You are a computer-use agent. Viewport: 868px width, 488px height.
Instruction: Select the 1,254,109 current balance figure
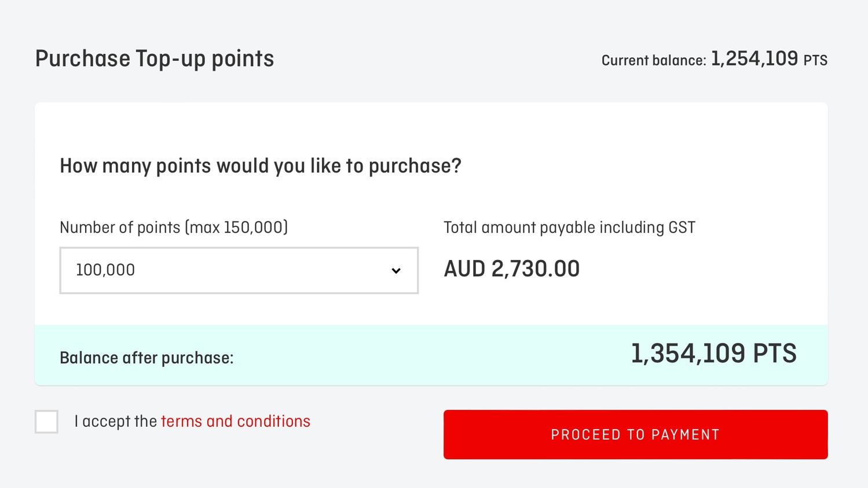coord(754,58)
